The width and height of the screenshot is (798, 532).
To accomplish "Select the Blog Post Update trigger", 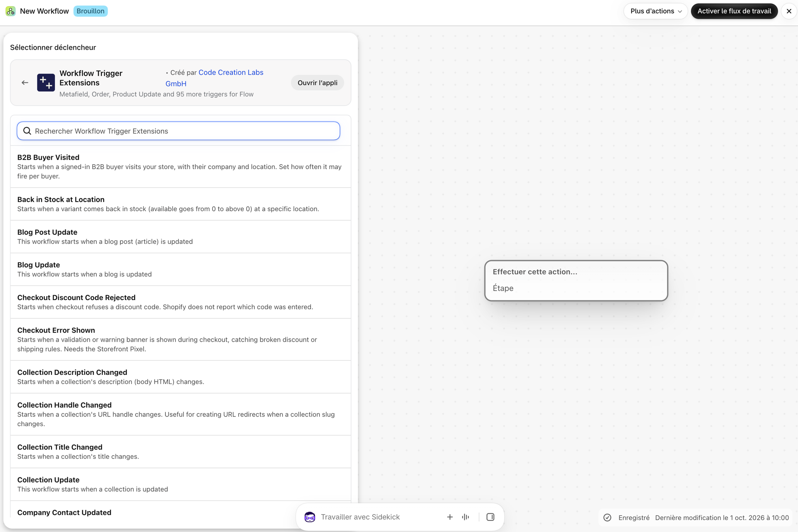I will (x=180, y=237).
